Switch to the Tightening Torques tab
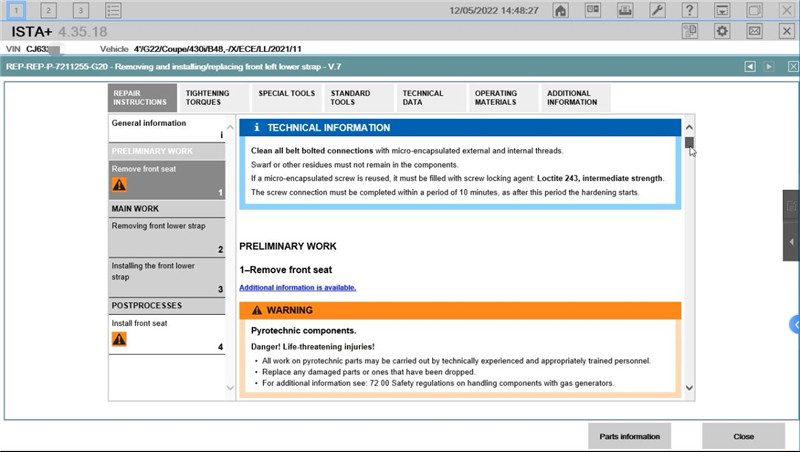This screenshot has height=452, width=800. click(x=214, y=97)
